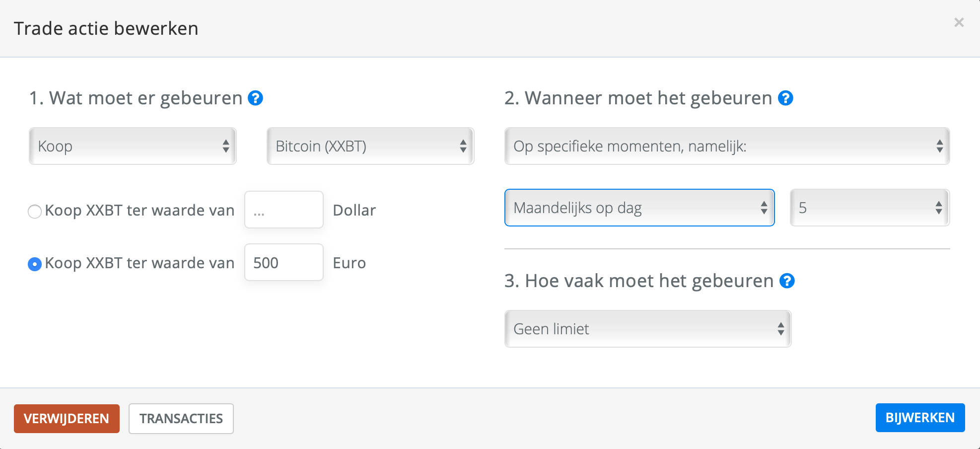Change the day number 5 dropdown
This screenshot has height=449, width=980.
(x=870, y=208)
